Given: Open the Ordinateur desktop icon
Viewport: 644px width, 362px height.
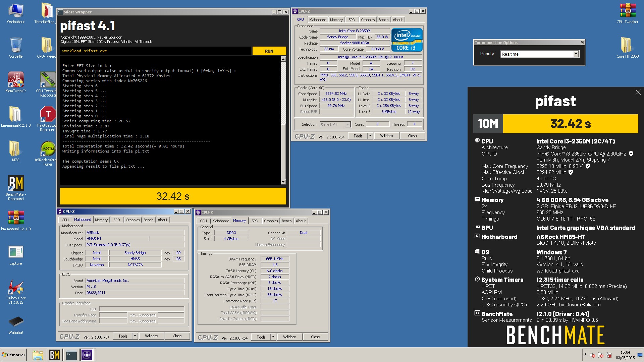Looking at the screenshot, I should point(16,13).
